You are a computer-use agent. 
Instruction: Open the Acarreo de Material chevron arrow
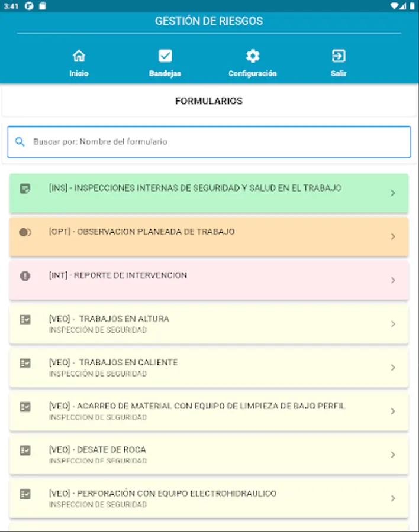[x=393, y=411]
